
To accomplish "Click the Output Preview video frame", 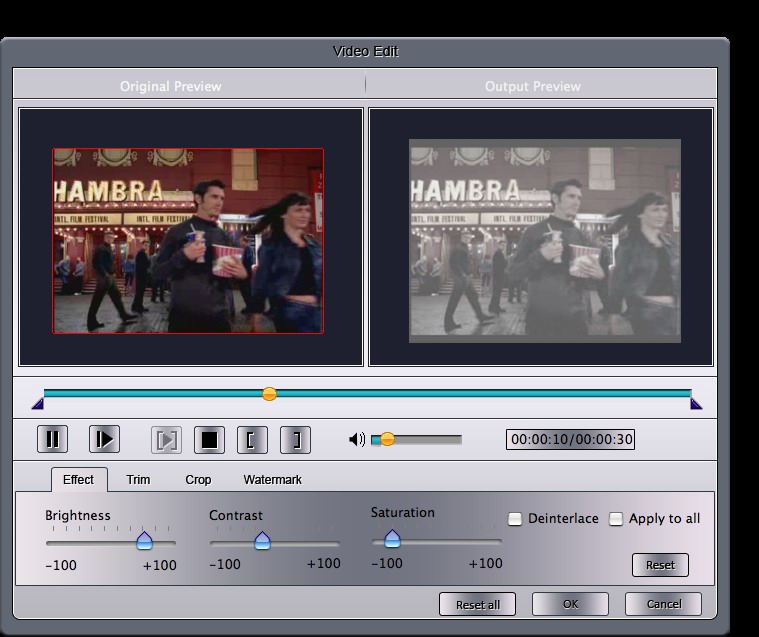I will 545,241.
